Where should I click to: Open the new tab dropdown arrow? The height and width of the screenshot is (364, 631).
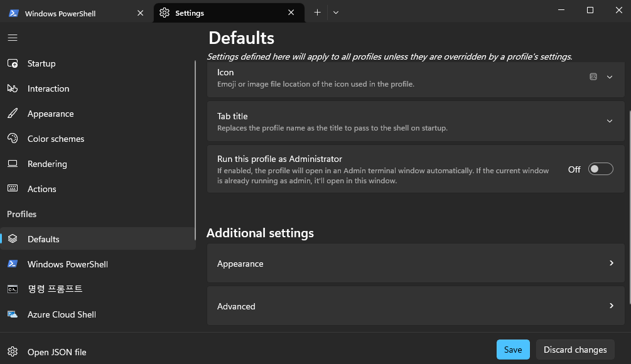click(x=336, y=13)
